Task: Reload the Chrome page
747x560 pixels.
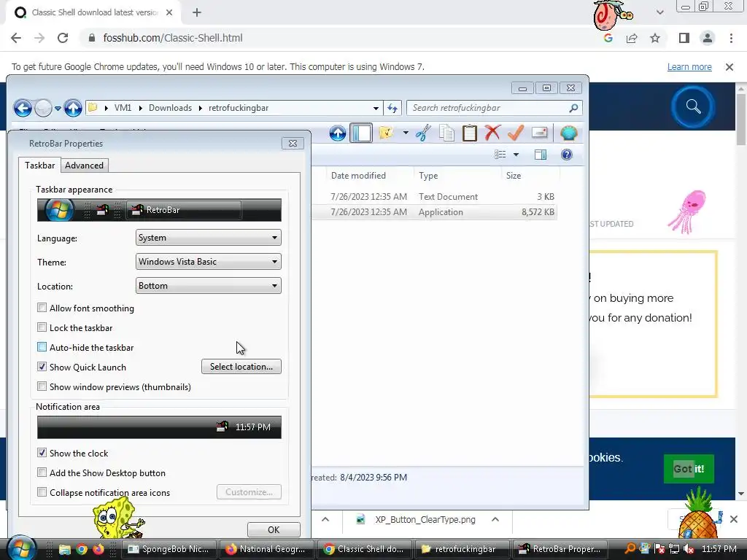Action: click(x=63, y=38)
